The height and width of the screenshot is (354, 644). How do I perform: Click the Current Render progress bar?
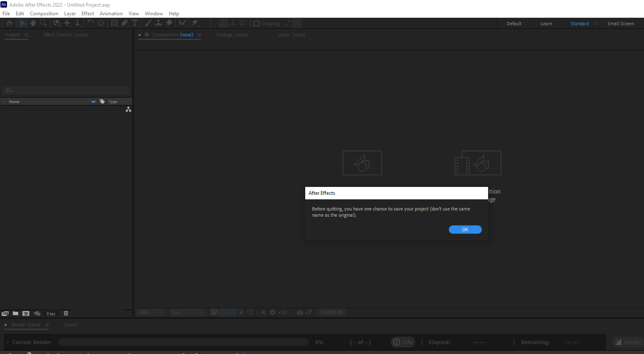pyautogui.click(x=183, y=342)
